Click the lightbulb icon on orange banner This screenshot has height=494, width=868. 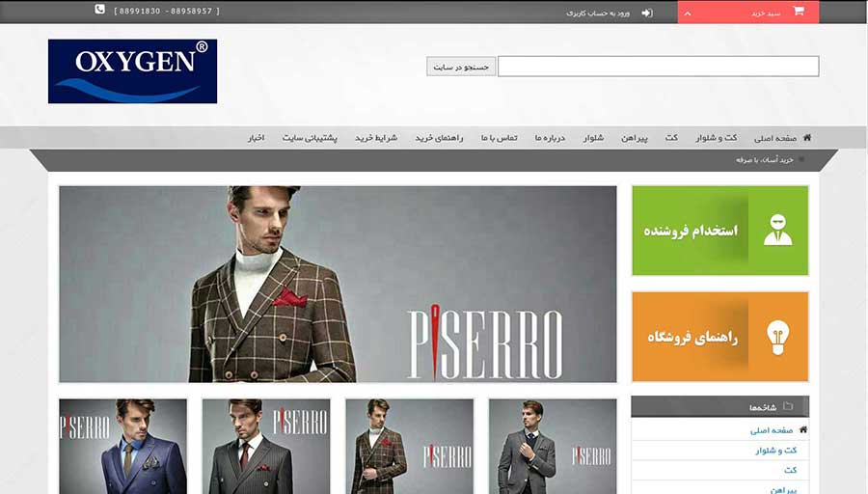pos(777,337)
